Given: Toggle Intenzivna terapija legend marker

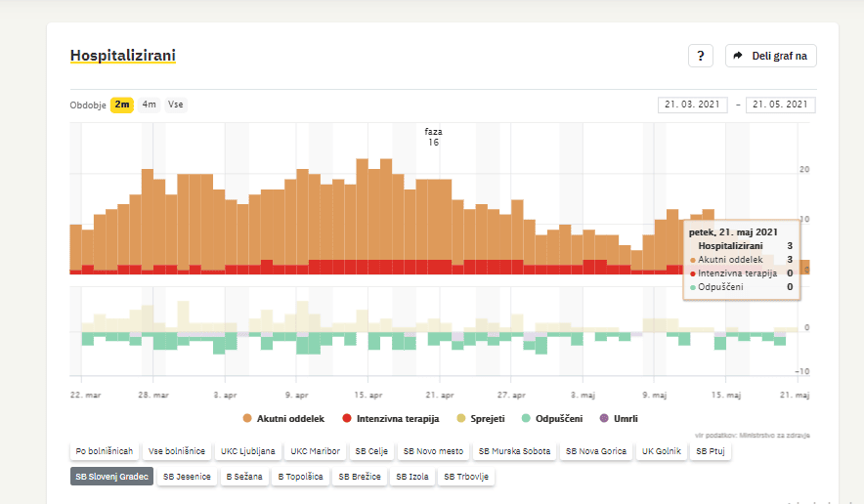Looking at the screenshot, I should pos(348,418).
